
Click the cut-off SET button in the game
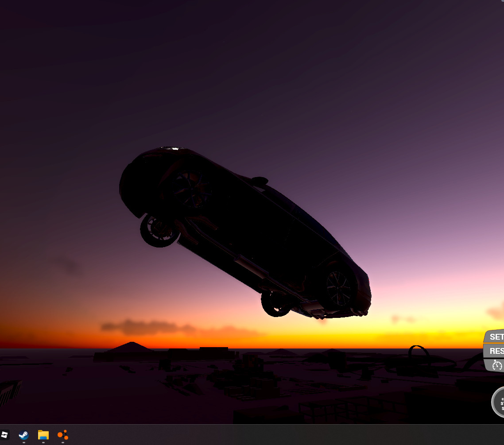[494, 337]
